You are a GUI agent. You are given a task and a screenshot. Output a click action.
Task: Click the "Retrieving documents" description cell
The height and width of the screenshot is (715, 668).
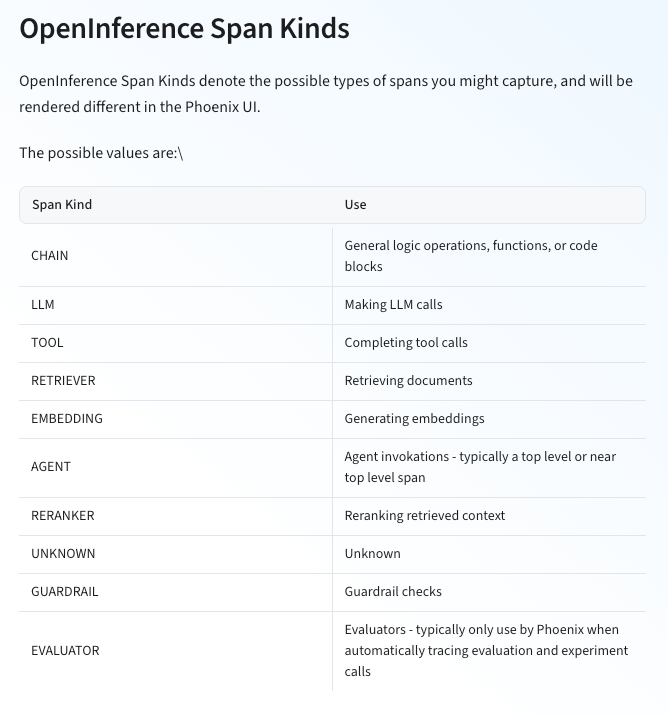pos(408,380)
